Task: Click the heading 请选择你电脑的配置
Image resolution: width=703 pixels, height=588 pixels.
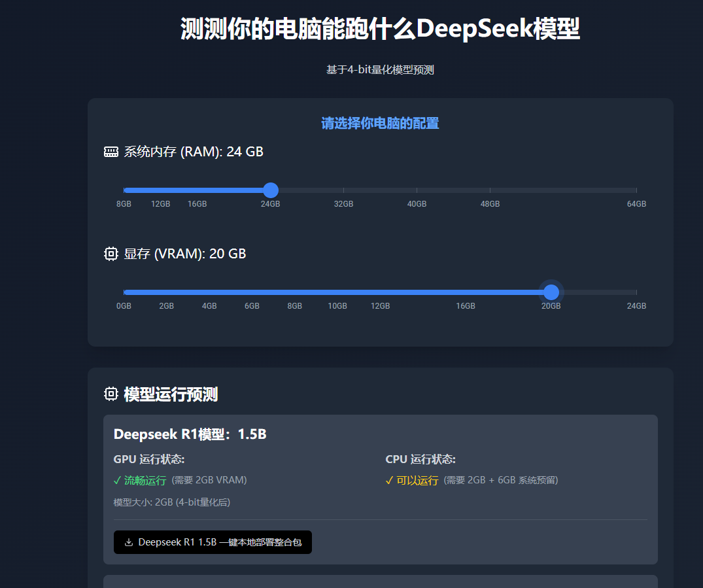Action: (380, 124)
